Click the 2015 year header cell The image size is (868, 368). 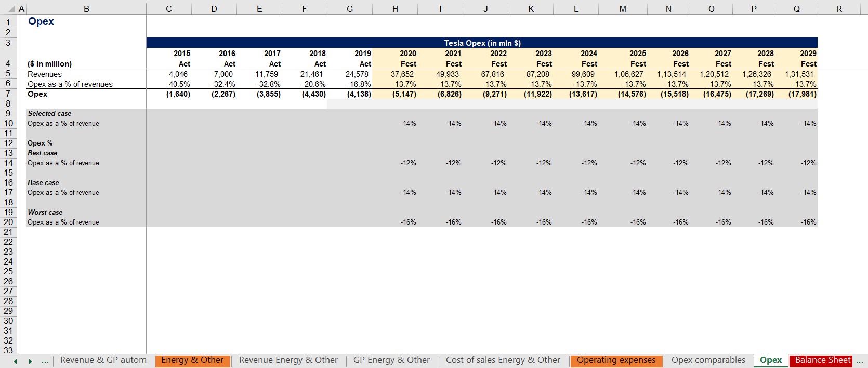coord(181,54)
